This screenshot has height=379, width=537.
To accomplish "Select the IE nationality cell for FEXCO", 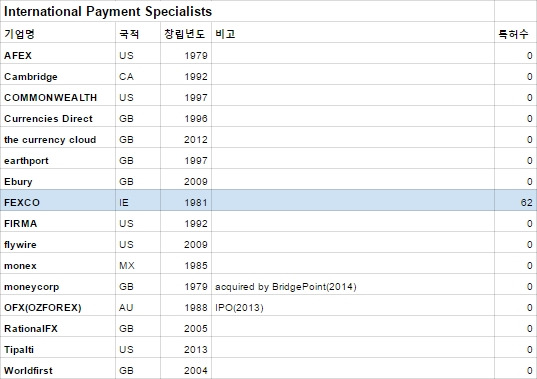I will pos(138,202).
